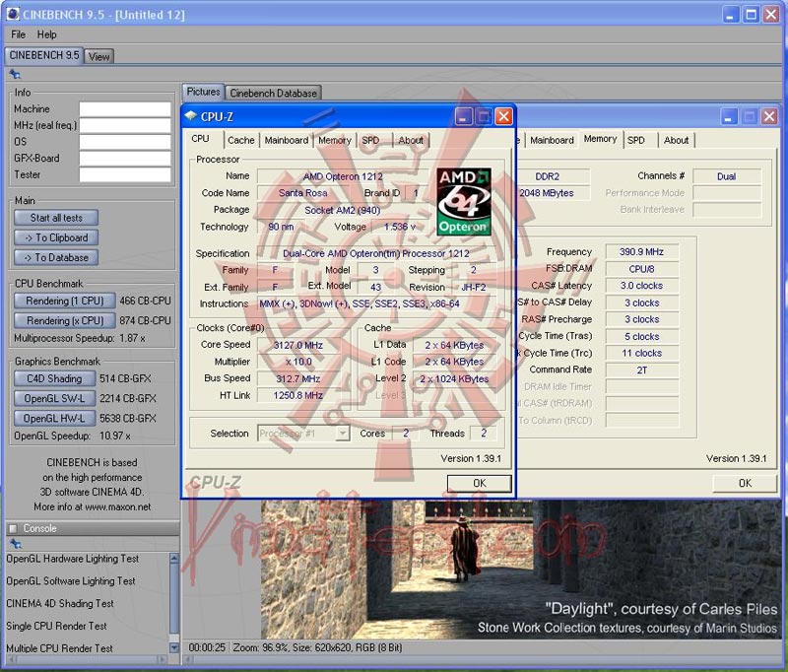Select Memory tab in rear CPU-Z window
Screen dimensions: 788x672
coord(601,139)
